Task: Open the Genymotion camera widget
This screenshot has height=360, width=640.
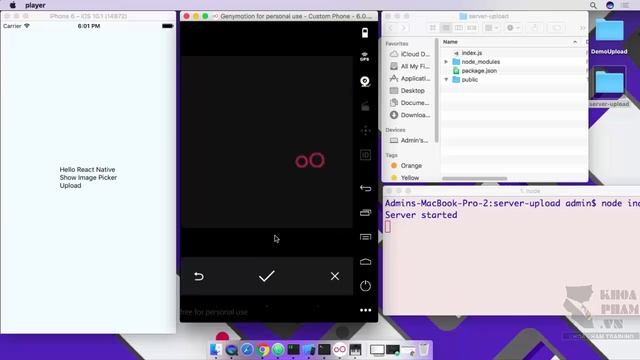Action: pos(365,81)
